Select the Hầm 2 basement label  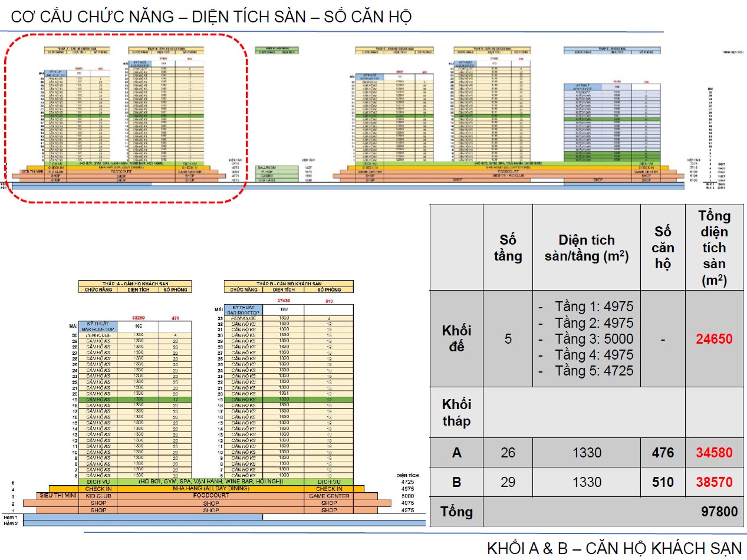point(11,523)
